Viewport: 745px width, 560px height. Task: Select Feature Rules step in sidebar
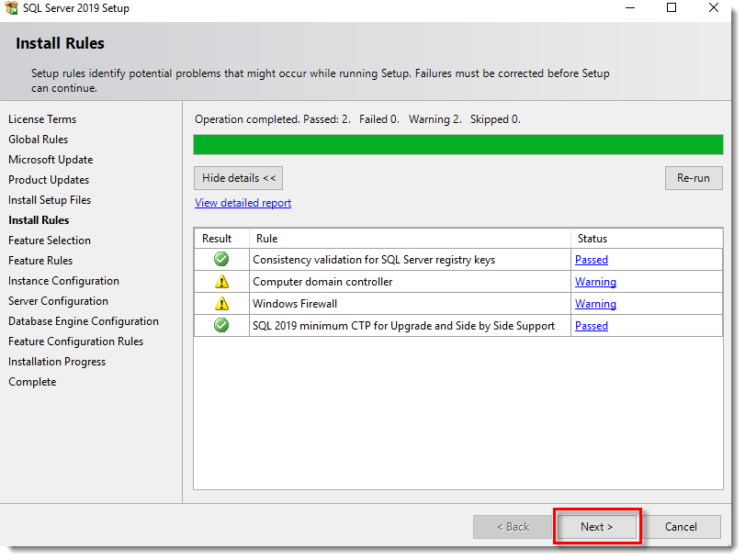(x=40, y=261)
